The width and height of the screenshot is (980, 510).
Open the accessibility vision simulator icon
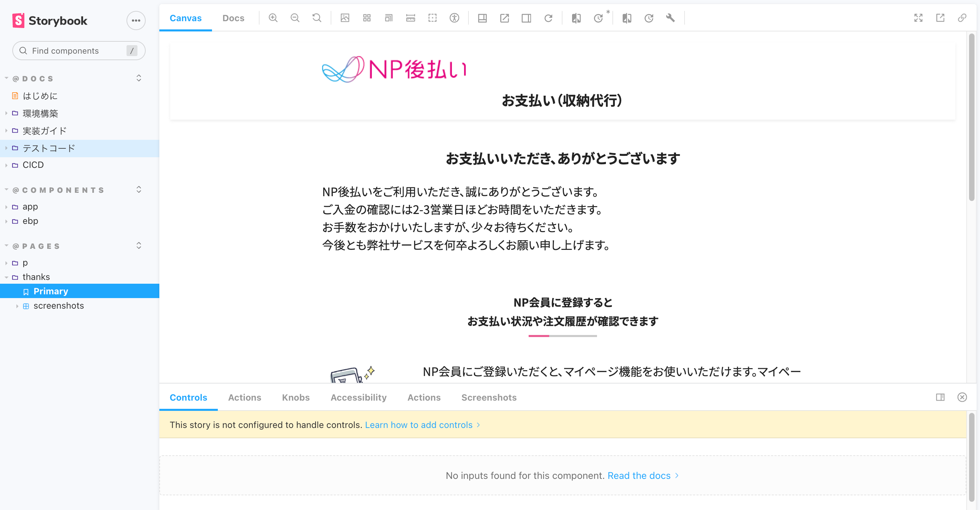coord(454,18)
